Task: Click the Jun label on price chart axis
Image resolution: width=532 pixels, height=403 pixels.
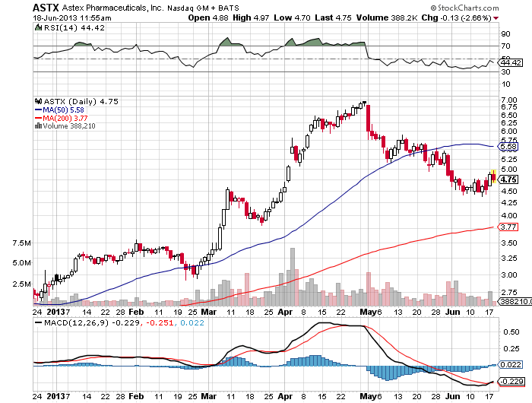Action: [452, 312]
